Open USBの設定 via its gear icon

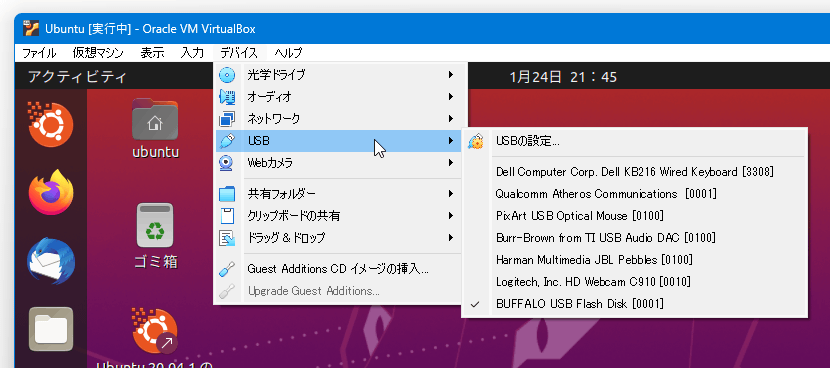coord(476,141)
